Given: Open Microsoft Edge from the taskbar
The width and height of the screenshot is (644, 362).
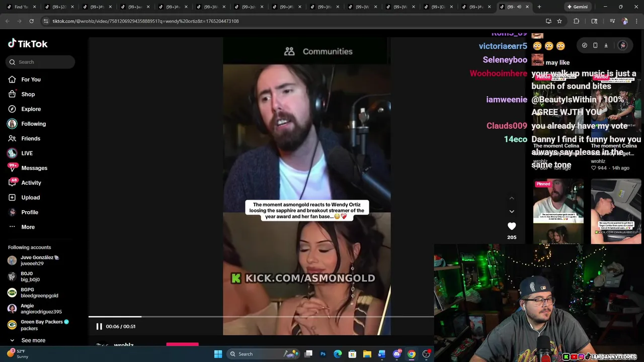Looking at the screenshot, I should [338, 354].
